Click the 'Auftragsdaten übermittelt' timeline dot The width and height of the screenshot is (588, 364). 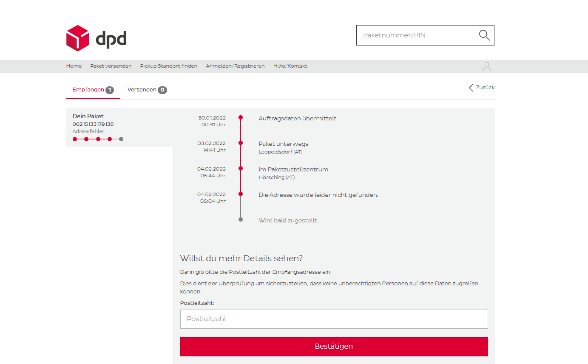(x=241, y=117)
